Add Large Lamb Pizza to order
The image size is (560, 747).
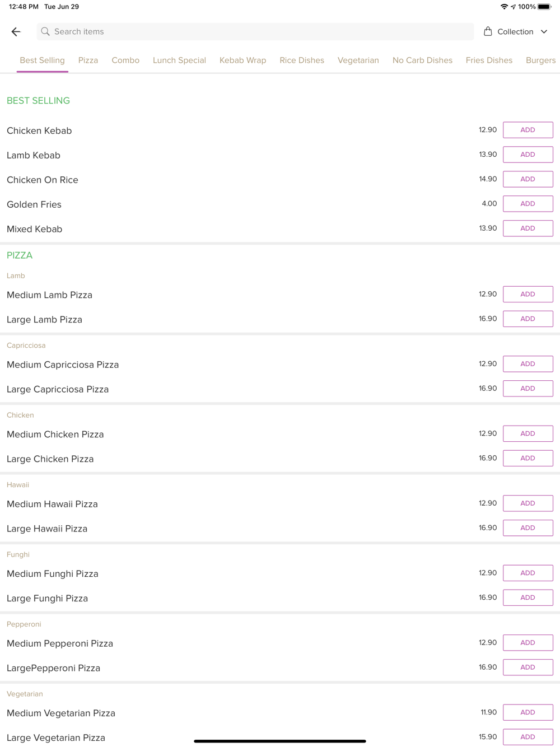point(528,319)
